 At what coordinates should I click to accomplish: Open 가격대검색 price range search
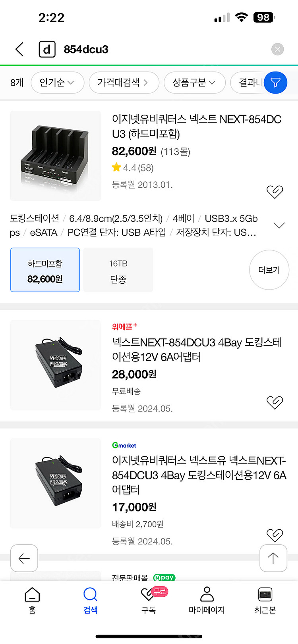(x=124, y=83)
